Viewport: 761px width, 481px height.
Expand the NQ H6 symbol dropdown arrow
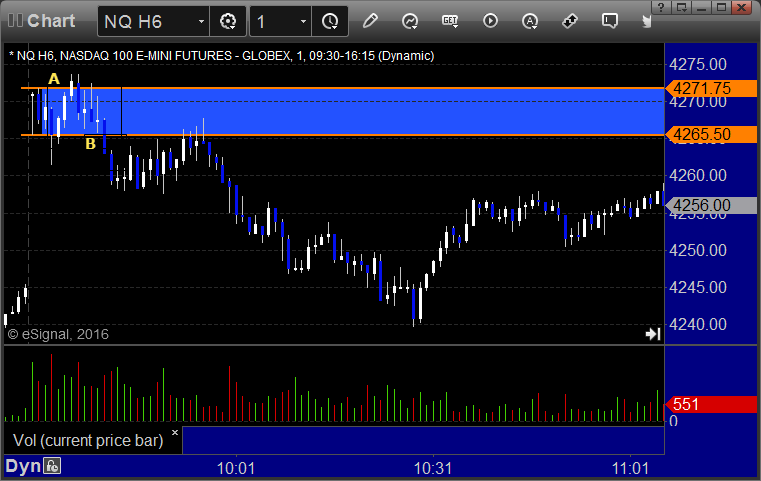click(201, 21)
